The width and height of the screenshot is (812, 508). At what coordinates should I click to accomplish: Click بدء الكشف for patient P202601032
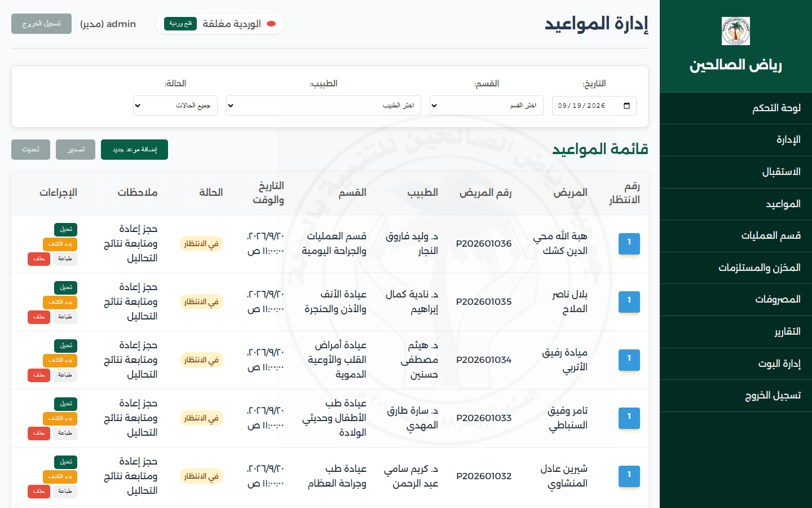coord(60,476)
